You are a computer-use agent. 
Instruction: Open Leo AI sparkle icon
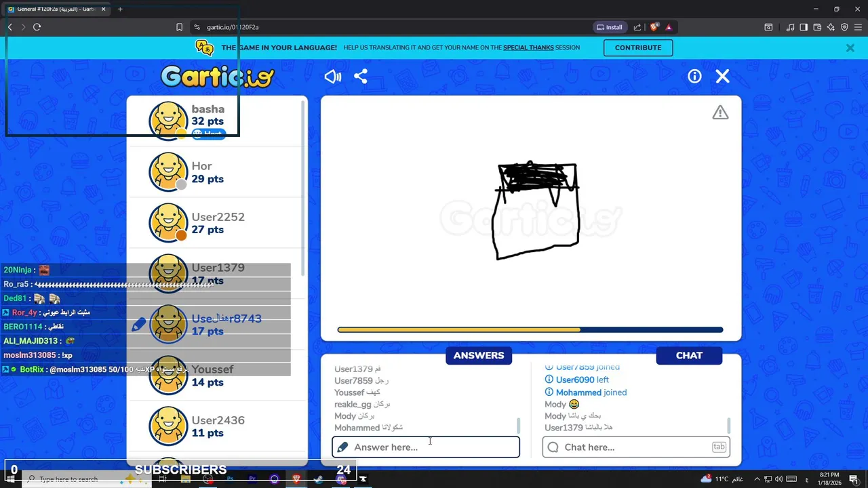click(831, 27)
